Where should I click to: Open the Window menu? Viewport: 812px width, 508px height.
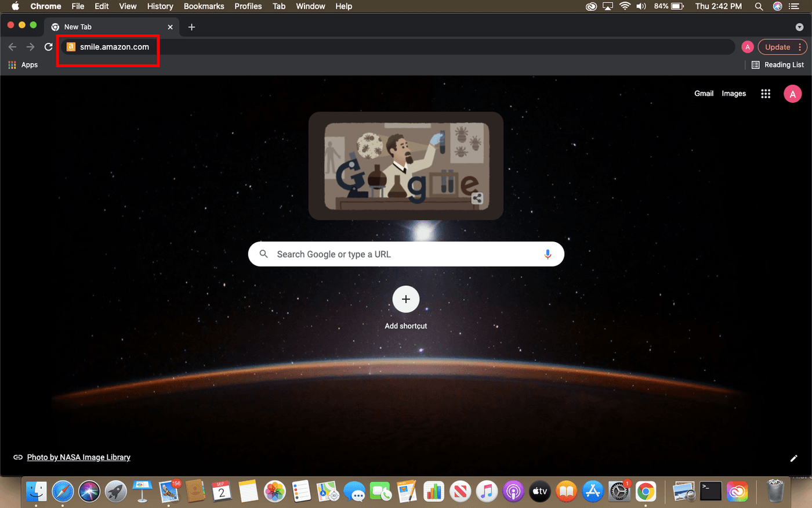[310, 6]
